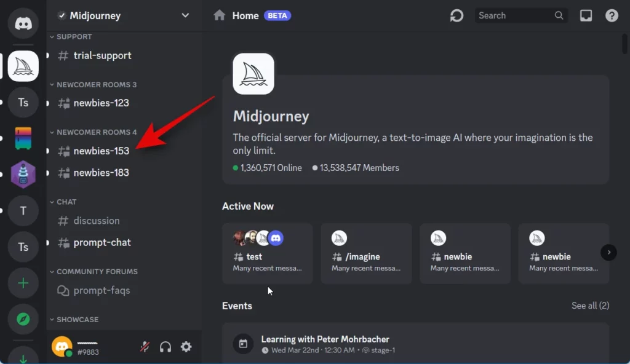The image size is (630, 364).
Task: Open the Inbox icon in header
Action: pyautogui.click(x=586, y=16)
